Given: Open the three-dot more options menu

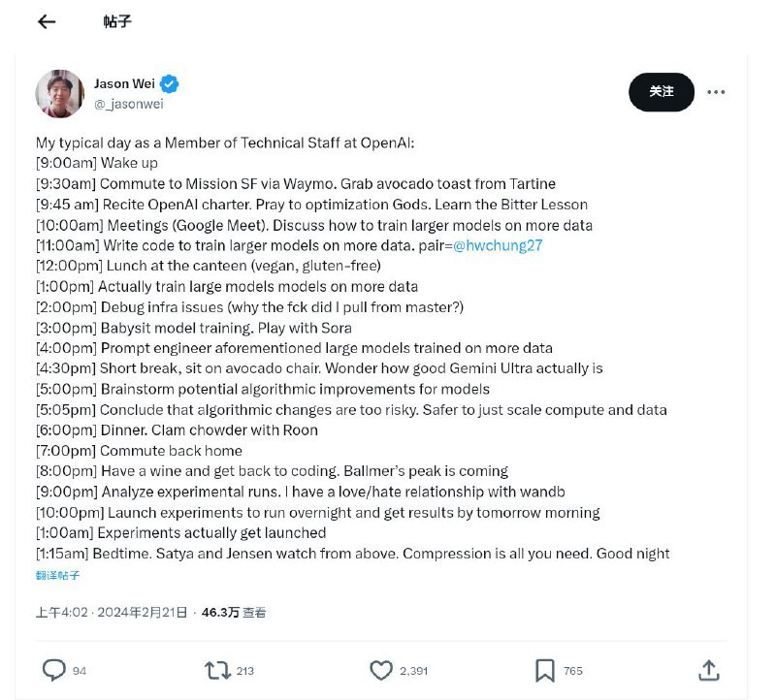Looking at the screenshot, I should point(716,91).
